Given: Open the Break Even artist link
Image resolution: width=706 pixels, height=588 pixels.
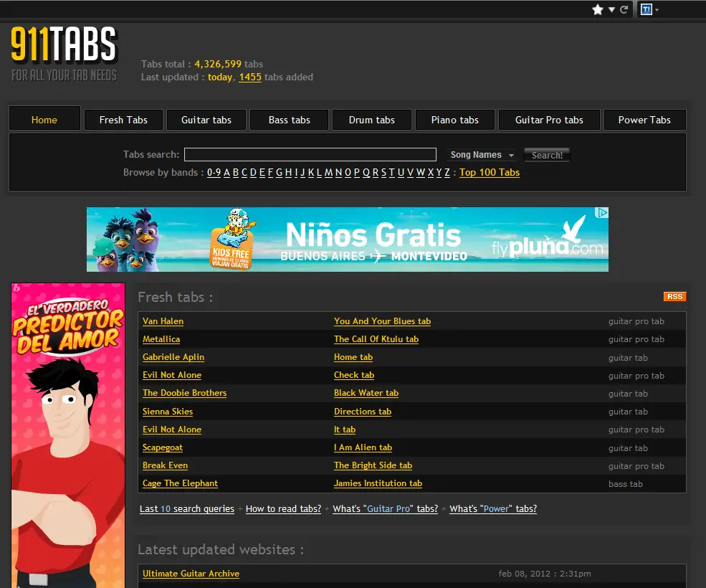Looking at the screenshot, I should click(166, 465).
